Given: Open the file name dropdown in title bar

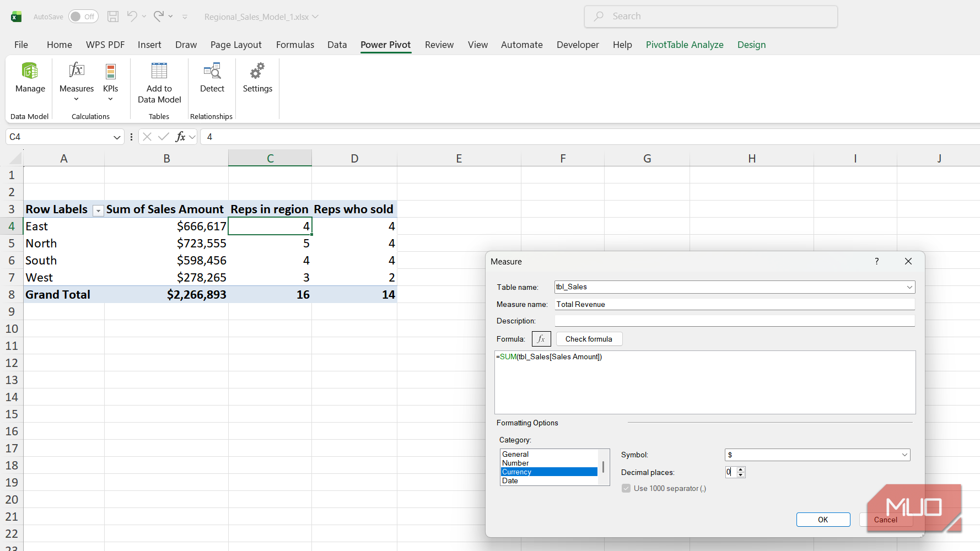Looking at the screenshot, I should (x=316, y=17).
